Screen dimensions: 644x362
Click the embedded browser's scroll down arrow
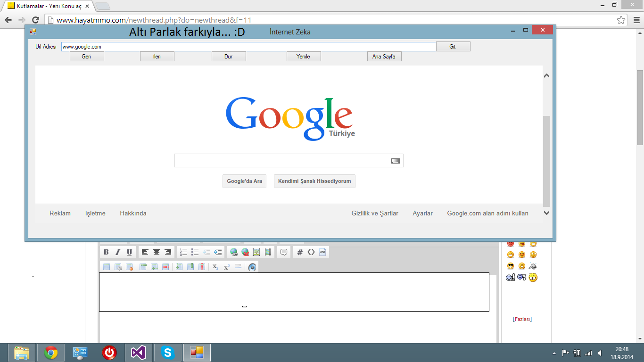pos(546,213)
